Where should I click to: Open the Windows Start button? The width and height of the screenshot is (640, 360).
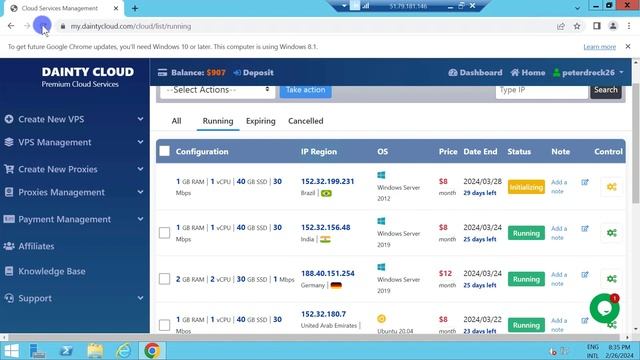pos(11,351)
